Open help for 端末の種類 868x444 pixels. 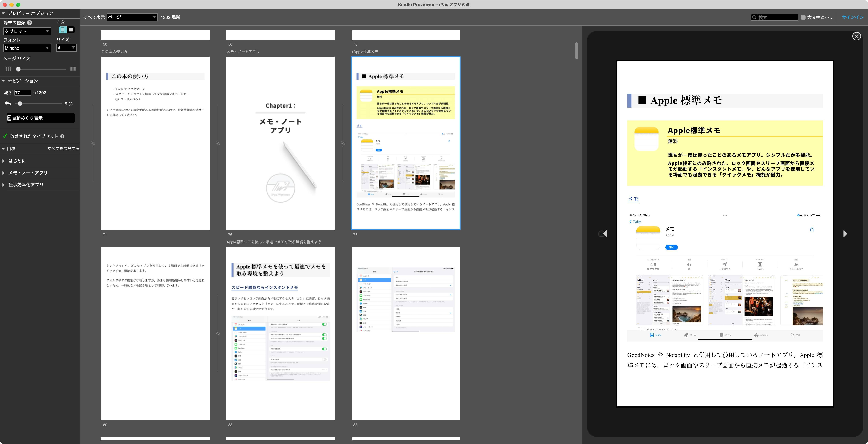click(30, 23)
